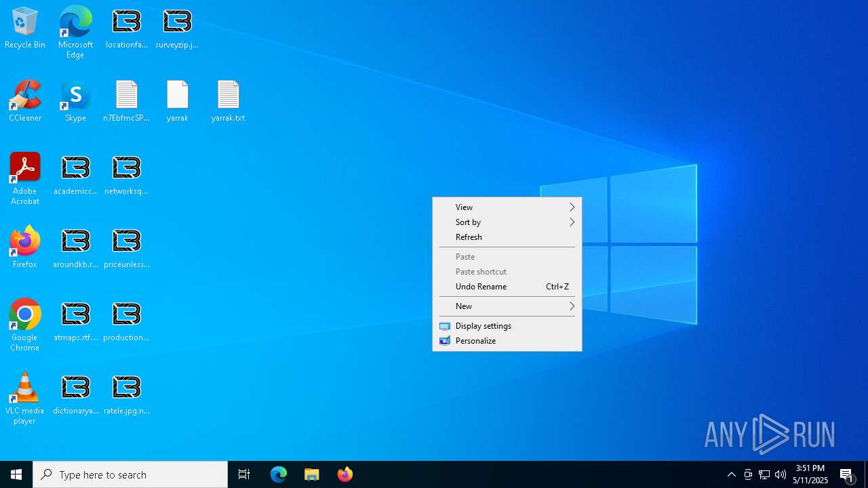Select the surveyzip.j... file icon
This screenshot has height=488, width=868.
coord(177,28)
